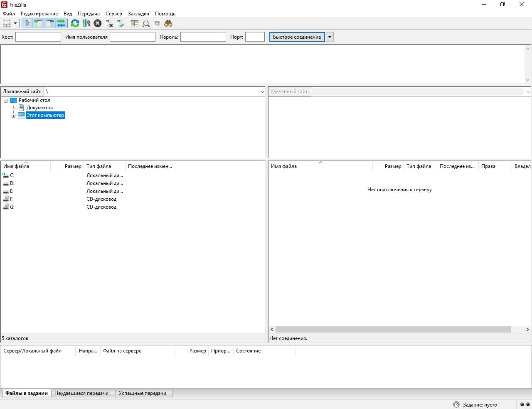The height and width of the screenshot is (409, 532).
Task: Click remote pane horizontal scrollbar
Action: [393, 329]
